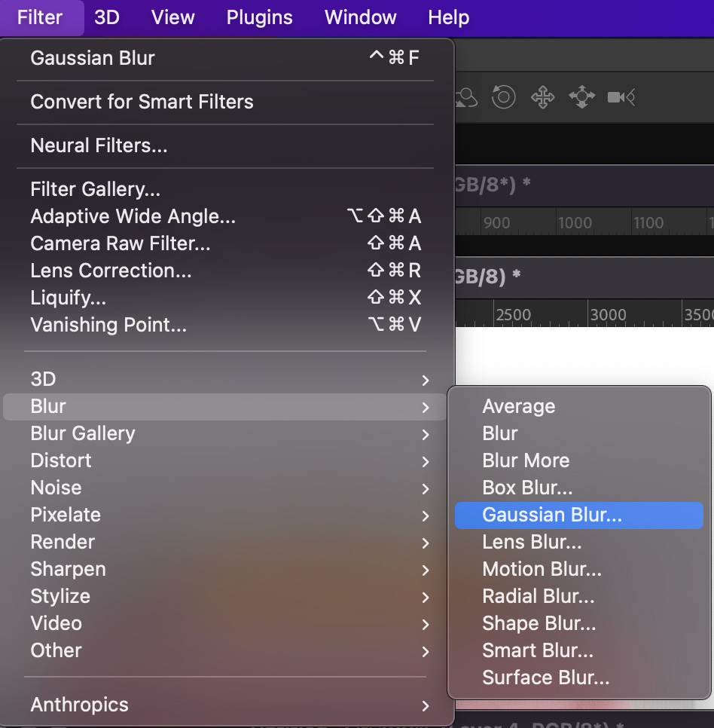This screenshot has height=728, width=714.
Task: Choose Gaussian Blur... in Blur submenu
Action: pos(579,515)
